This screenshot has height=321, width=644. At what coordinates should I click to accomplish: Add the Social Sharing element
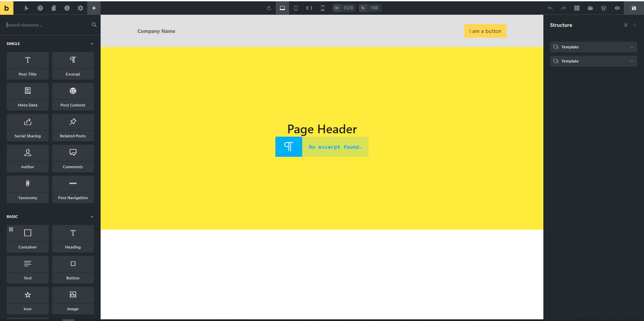click(x=28, y=128)
